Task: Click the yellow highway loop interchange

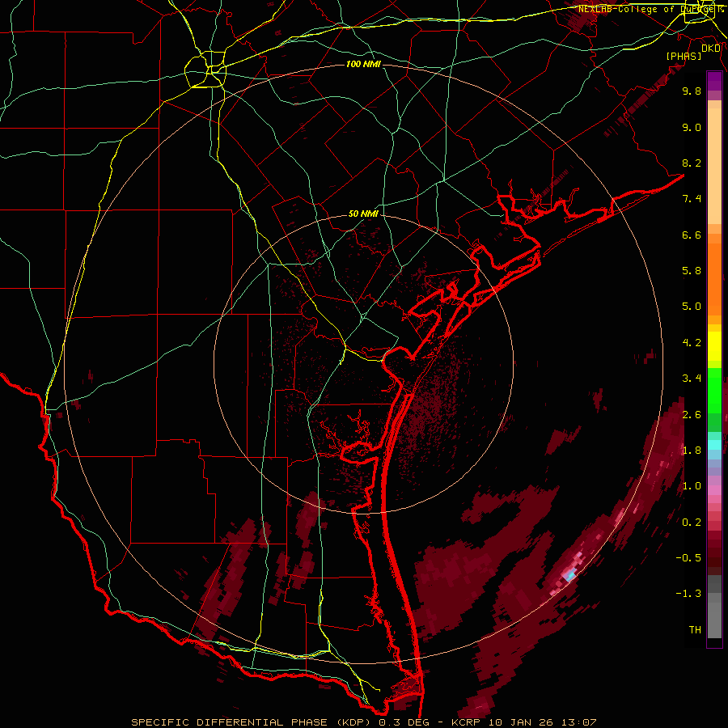Action: 205,70
